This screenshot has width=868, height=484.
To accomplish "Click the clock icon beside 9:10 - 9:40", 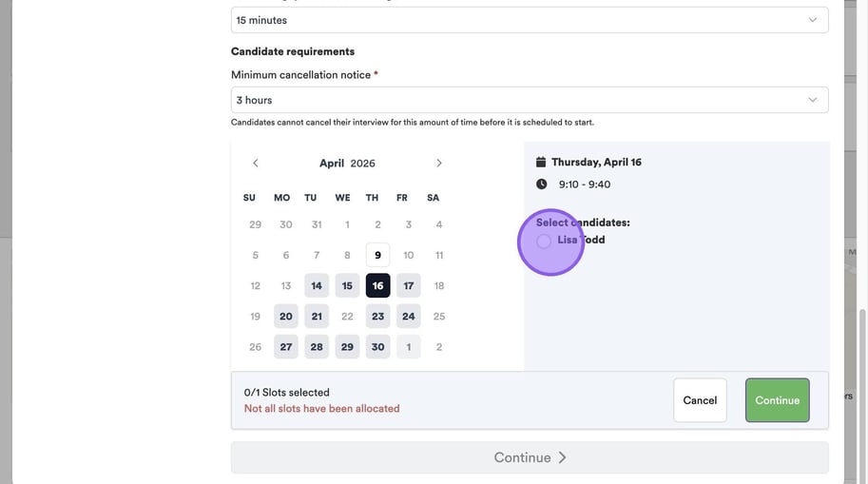I will coord(541,184).
